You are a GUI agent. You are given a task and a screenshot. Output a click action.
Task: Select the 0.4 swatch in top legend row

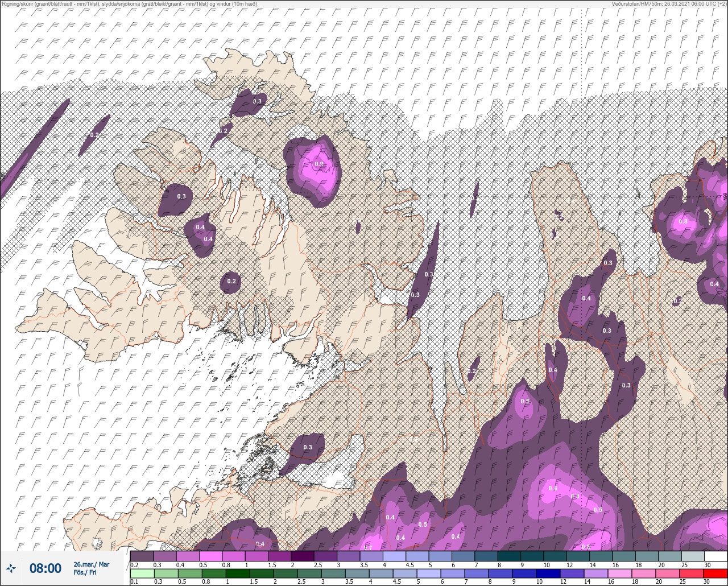pos(188,555)
